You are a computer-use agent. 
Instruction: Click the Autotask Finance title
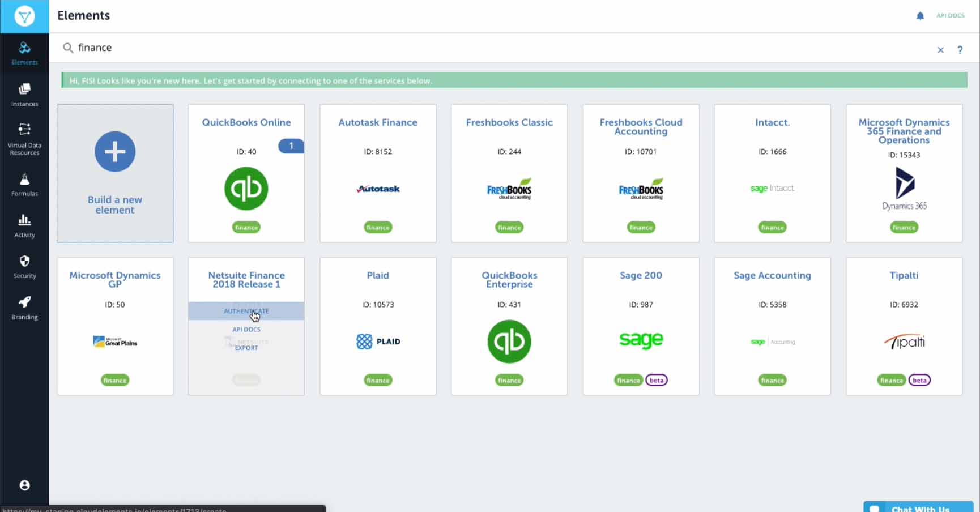tap(378, 122)
